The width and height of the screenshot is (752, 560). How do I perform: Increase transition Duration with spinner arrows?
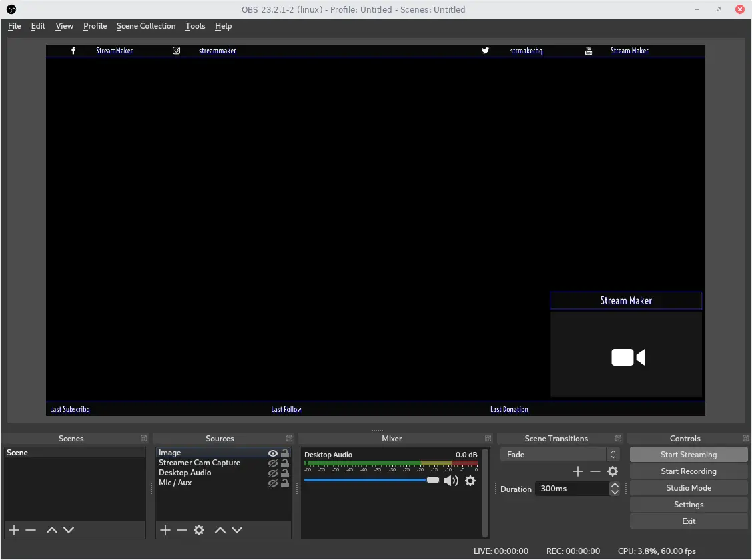615,485
